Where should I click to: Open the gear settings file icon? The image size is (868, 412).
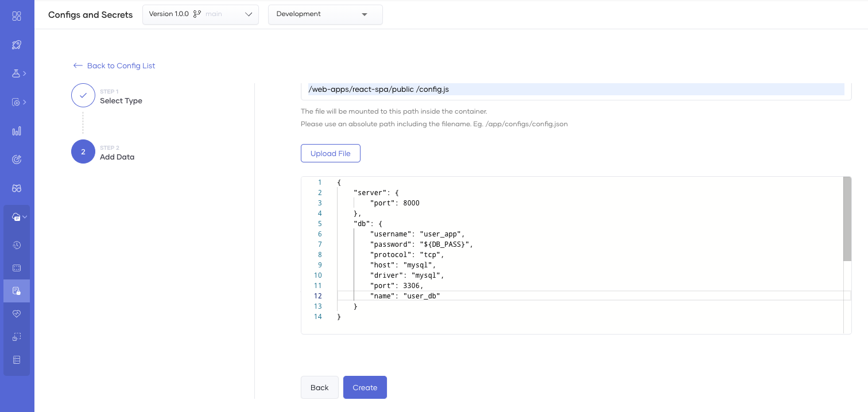tap(16, 102)
